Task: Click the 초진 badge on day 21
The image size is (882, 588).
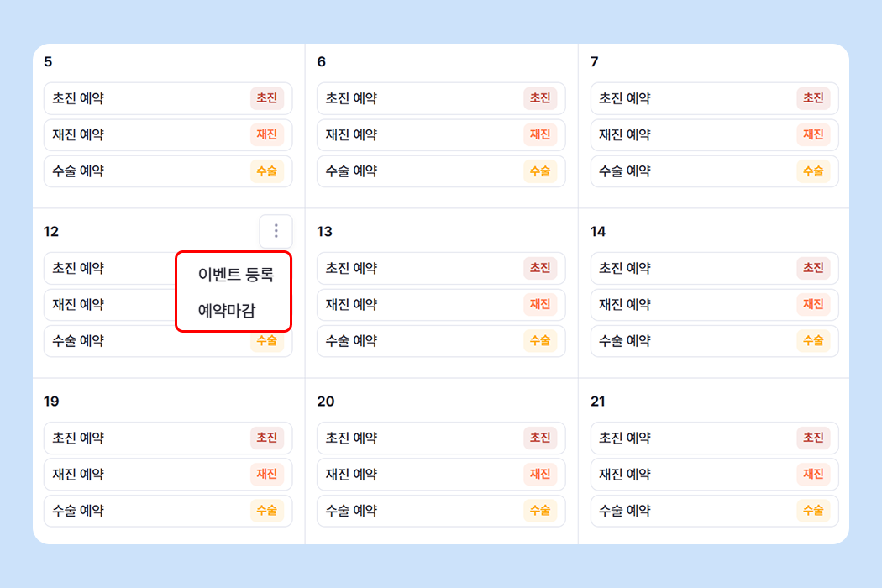Action: point(813,438)
